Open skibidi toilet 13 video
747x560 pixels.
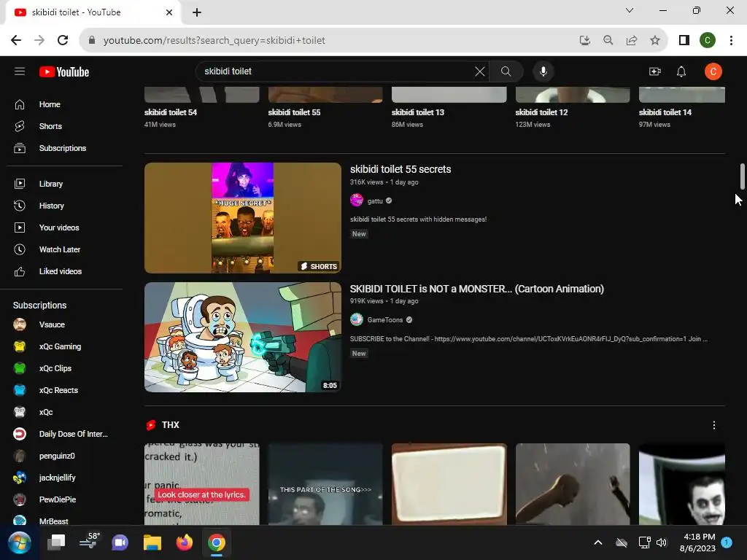(418, 112)
